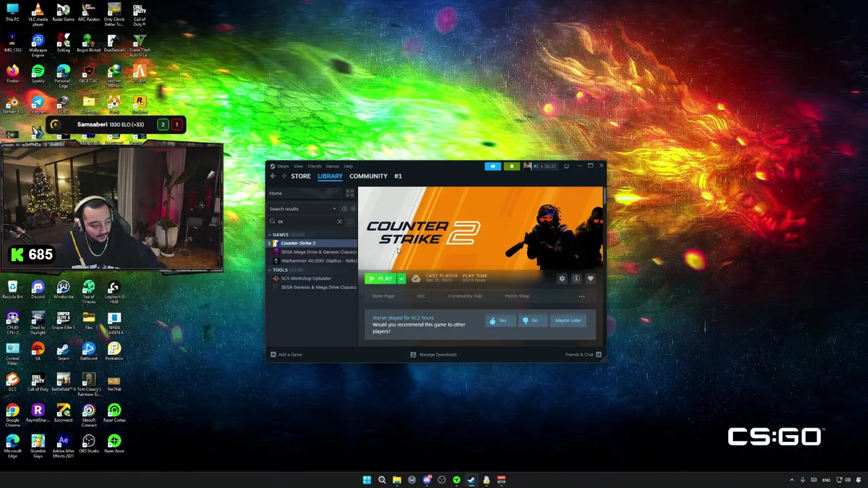
Task: Open the Counter-Strike 2 game info icon
Action: click(x=576, y=279)
